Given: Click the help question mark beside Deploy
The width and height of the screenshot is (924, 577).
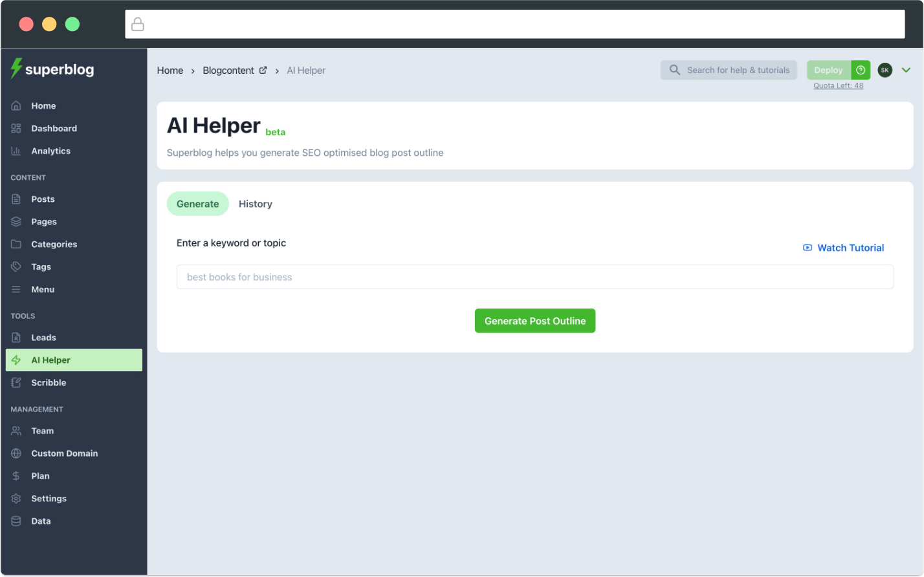Looking at the screenshot, I should tap(861, 70).
